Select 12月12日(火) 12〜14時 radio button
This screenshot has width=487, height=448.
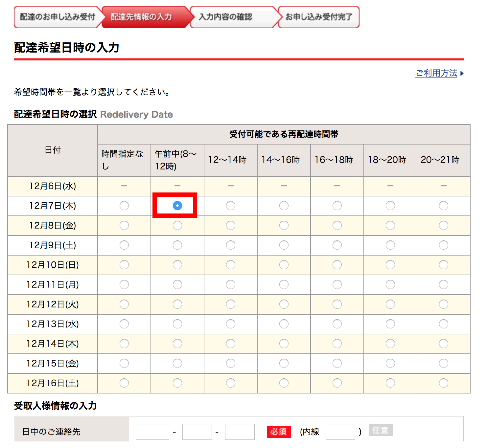231,304
